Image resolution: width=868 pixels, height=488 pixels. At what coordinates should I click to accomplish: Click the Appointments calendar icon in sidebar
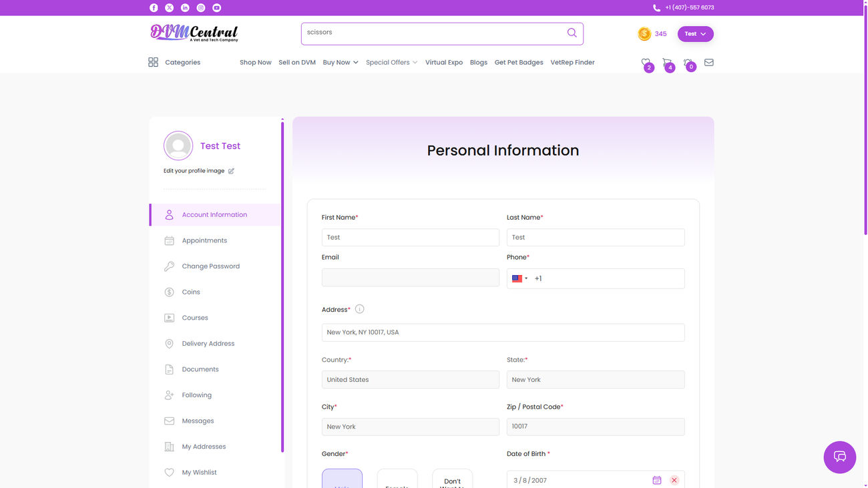pos(170,241)
